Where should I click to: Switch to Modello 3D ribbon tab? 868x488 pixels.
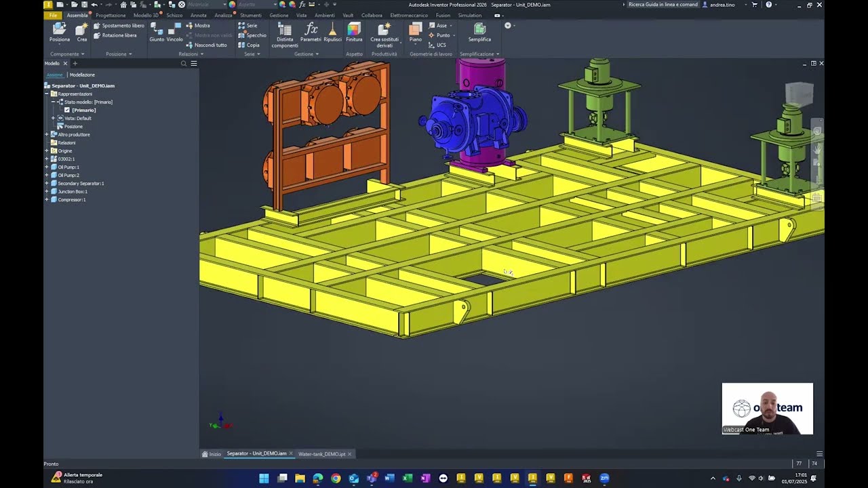click(x=146, y=15)
